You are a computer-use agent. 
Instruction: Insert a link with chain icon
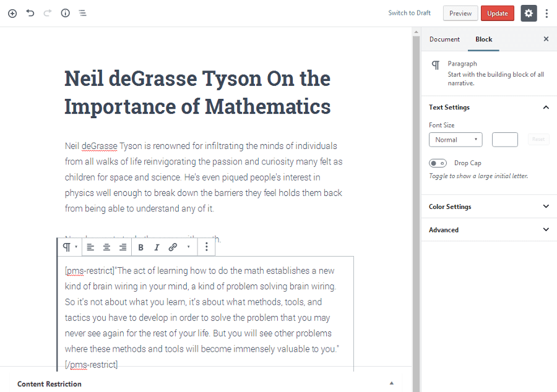tap(173, 247)
